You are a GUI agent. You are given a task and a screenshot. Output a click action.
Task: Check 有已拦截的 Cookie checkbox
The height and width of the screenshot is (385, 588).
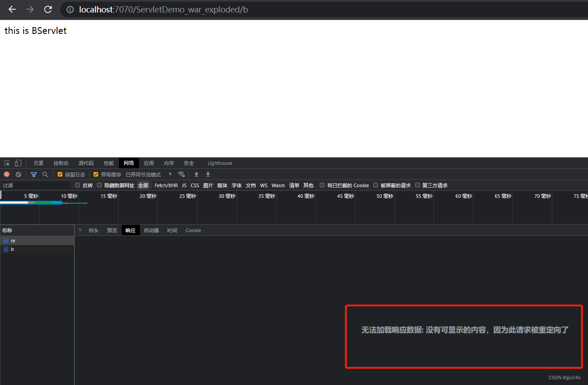point(322,185)
